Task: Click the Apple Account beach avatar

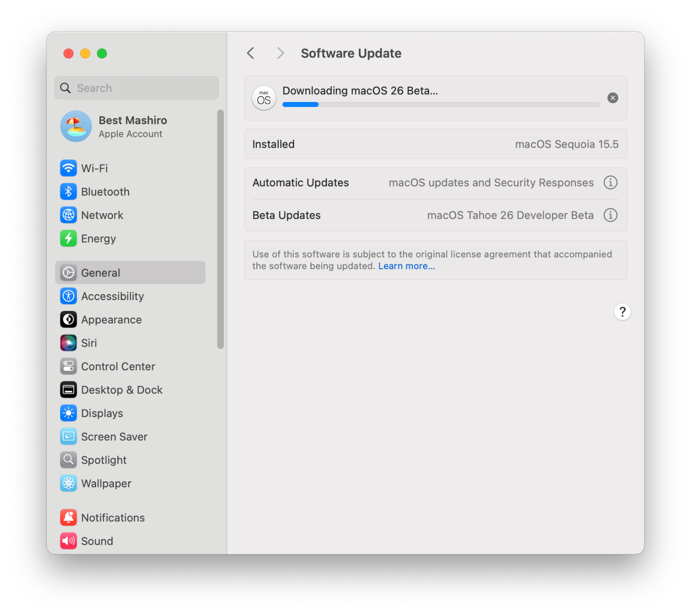Action: (x=76, y=126)
